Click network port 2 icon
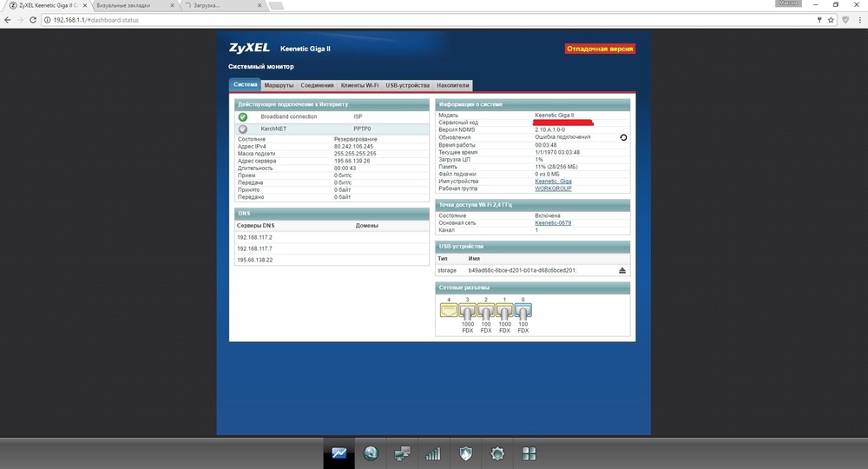Image resolution: width=868 pixels, height=469 pixels. (x=486, y=311)
